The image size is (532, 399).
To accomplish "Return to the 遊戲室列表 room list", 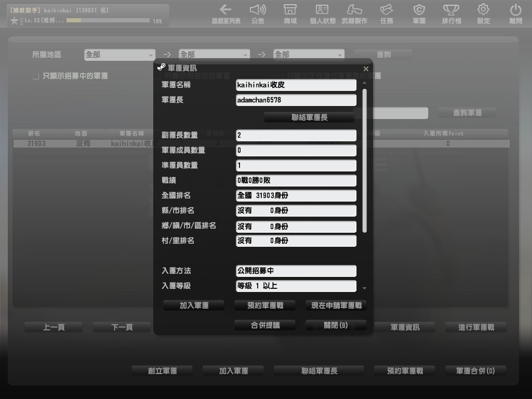I will click(x=225, y=14).
